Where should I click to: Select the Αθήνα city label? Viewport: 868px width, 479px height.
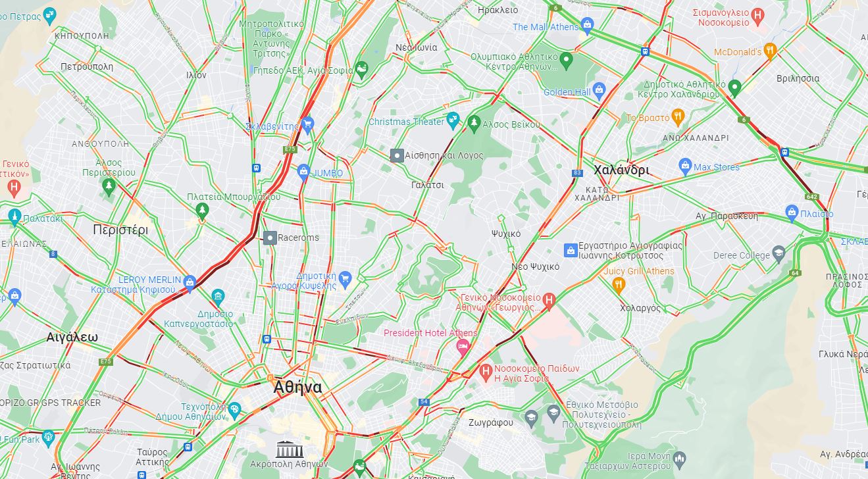[x=297, y=388]
